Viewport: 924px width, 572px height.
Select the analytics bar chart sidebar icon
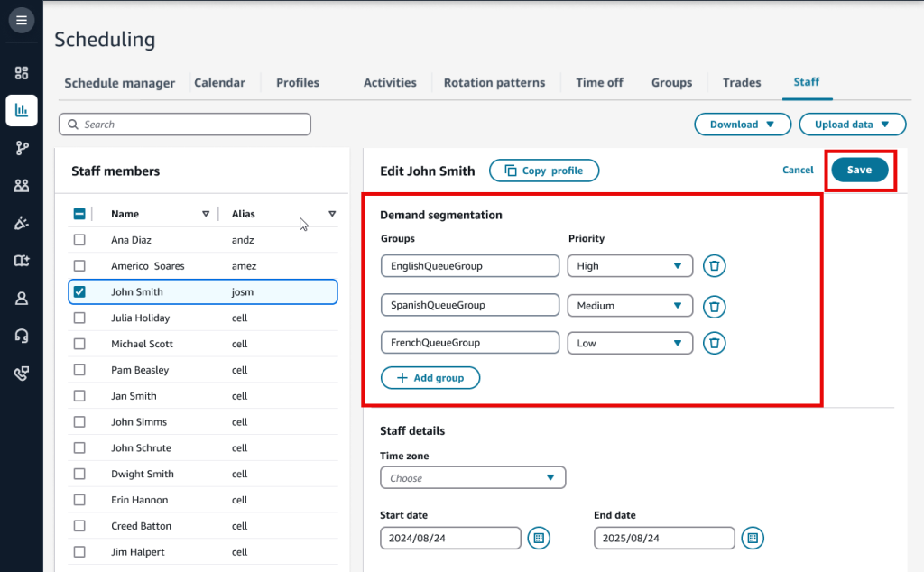coord(22,111)
